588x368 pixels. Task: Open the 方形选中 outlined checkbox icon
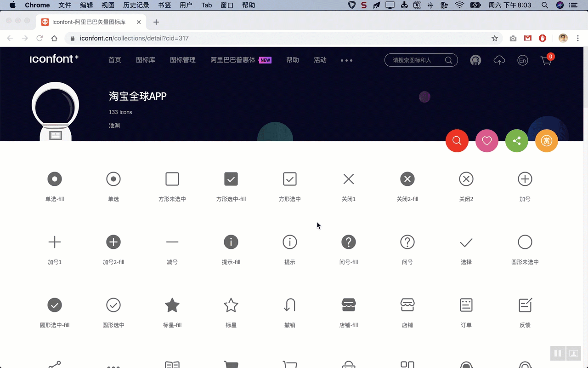click(290, 179)
